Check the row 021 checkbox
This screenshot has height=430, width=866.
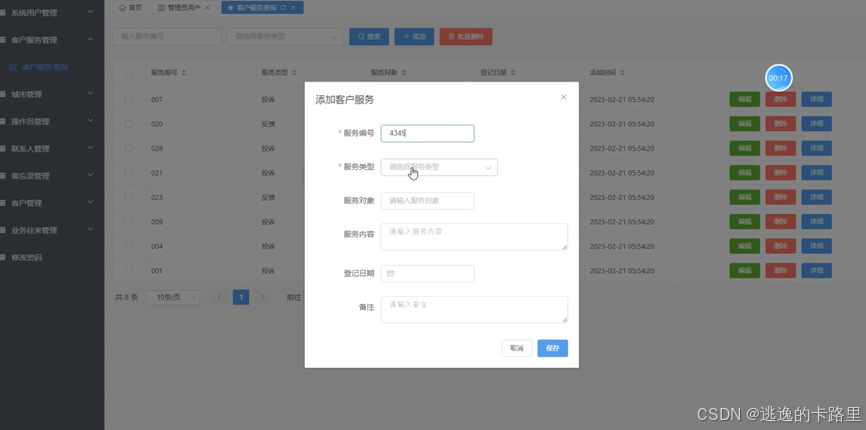coord(129,173)
